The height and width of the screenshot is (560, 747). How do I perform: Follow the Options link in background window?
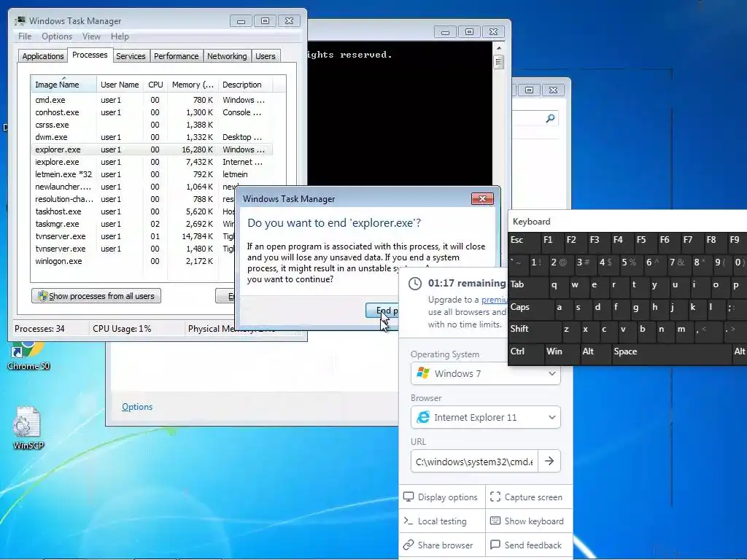137,407
